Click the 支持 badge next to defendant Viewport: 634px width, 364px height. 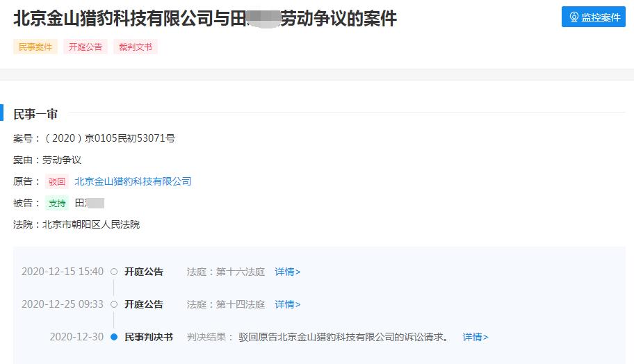pos(56,204)
